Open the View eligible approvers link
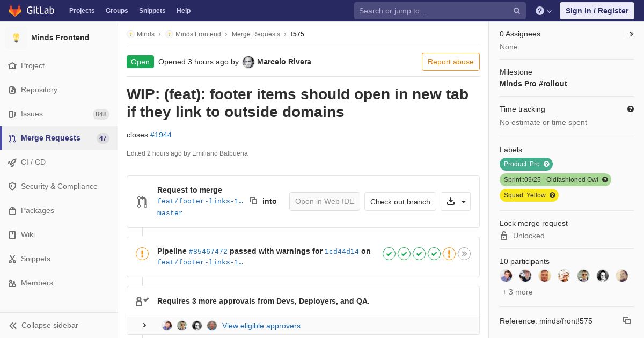Screen dimensions: 644x338 [261, 326]
